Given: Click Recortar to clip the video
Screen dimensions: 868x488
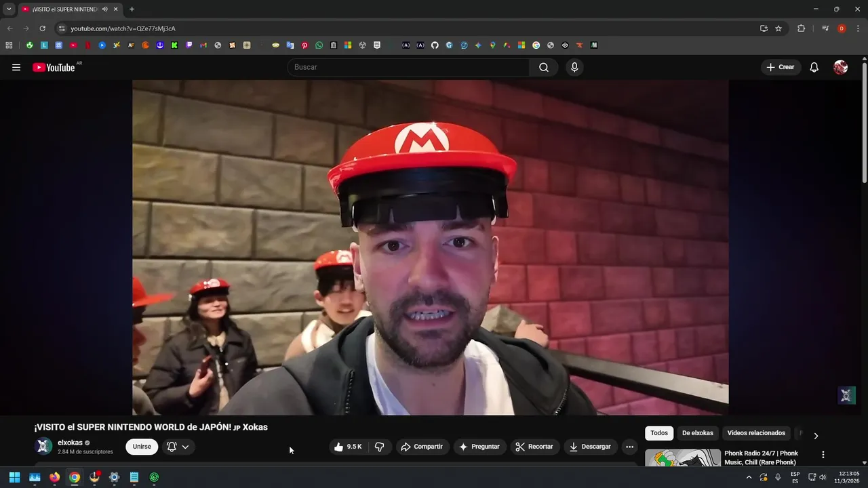Looking at the screenshot, I should [534, 447].
